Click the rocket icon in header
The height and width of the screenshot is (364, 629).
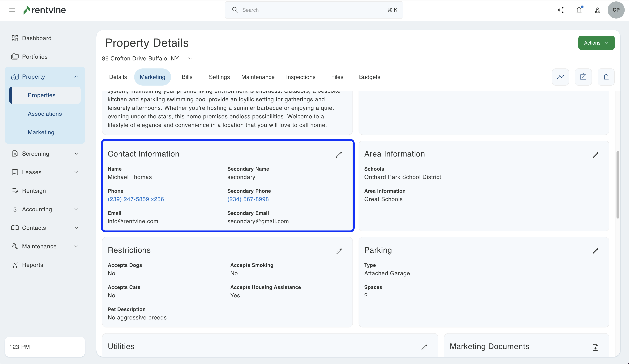point(598,10)
